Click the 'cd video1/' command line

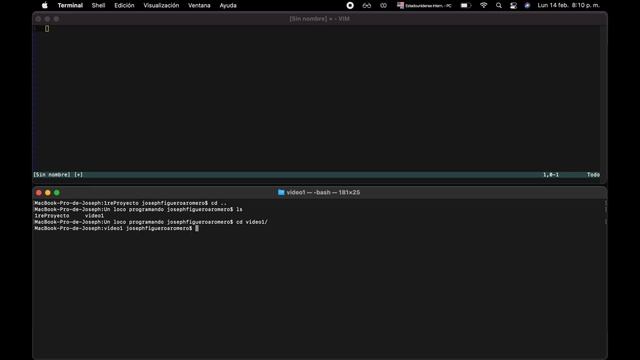coord(151,222)
